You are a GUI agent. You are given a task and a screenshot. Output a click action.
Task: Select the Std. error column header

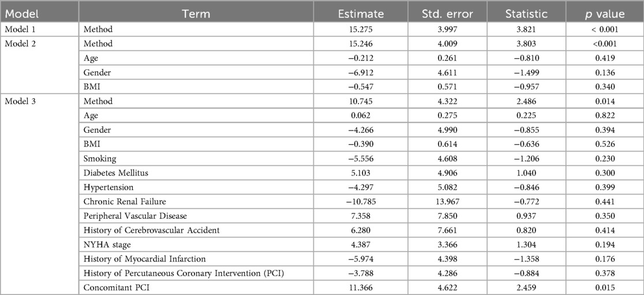tap(447, 14)
